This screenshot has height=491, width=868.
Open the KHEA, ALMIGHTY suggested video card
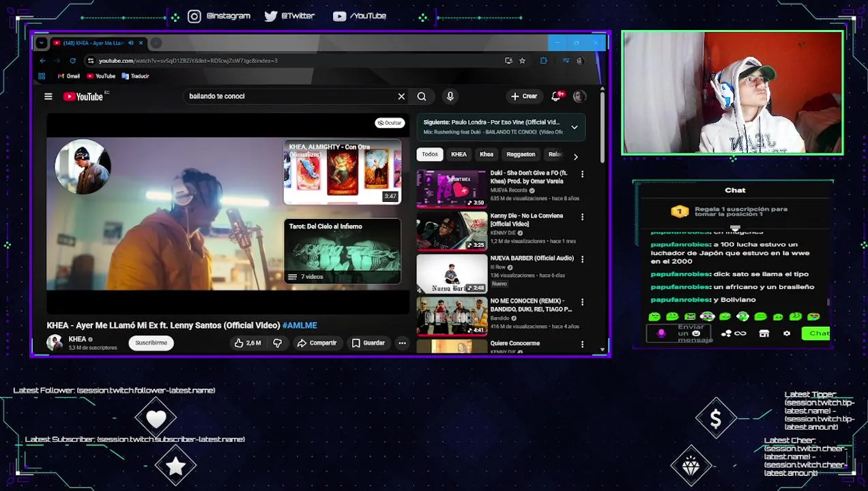[x=343, y=172]
